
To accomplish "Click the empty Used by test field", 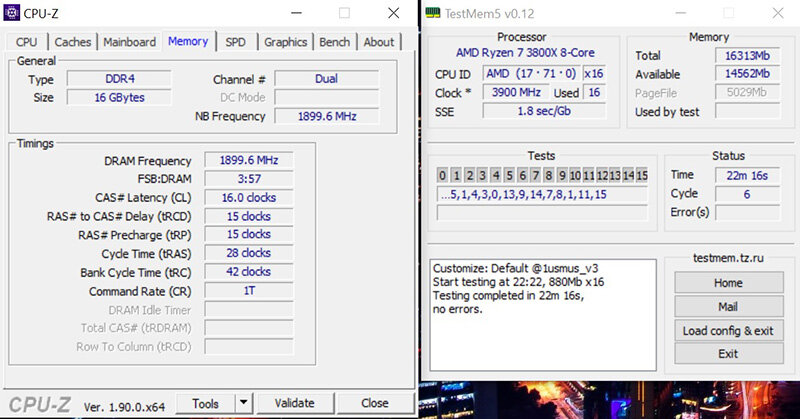I will pos(747,111).
